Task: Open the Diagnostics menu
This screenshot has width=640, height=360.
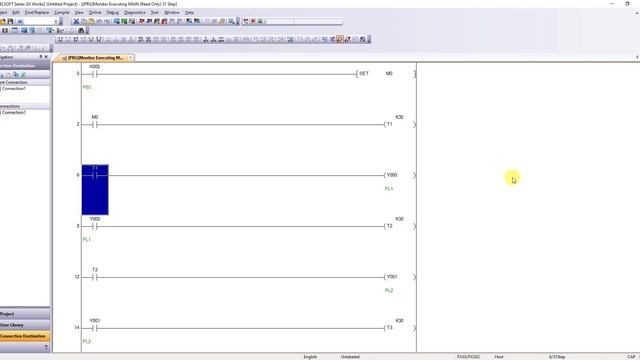Action: [x=135, y=13]
